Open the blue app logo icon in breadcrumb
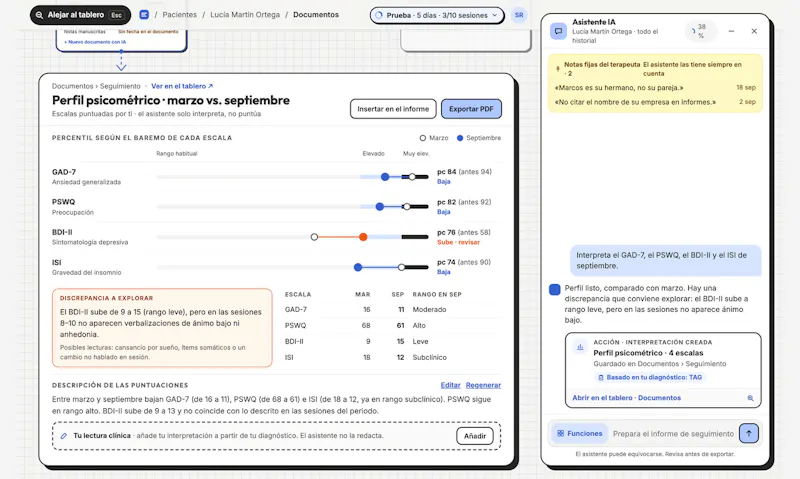 (144, 15)
